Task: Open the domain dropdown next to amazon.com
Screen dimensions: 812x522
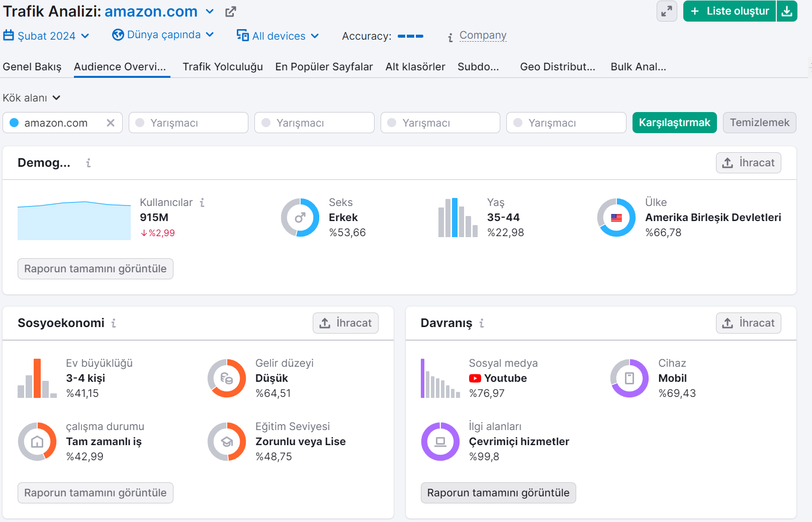Action: click(210, 12)
